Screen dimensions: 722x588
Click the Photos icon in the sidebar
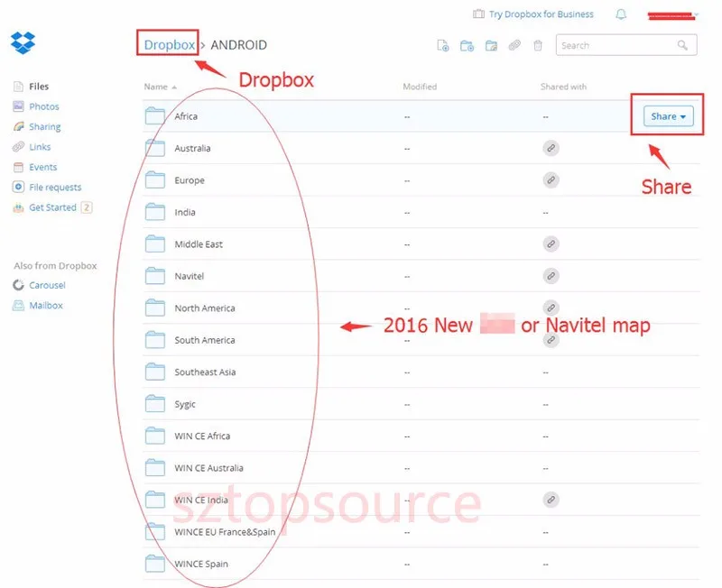18,106
